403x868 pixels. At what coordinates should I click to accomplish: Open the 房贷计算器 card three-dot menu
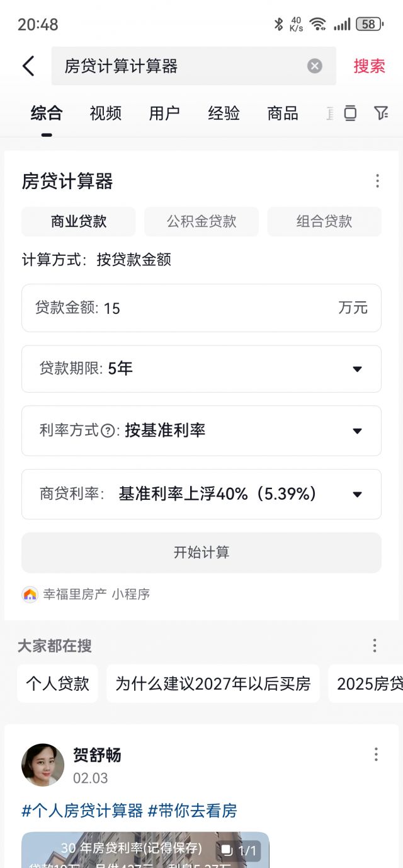pyautogui.click(x=377, y=182)
